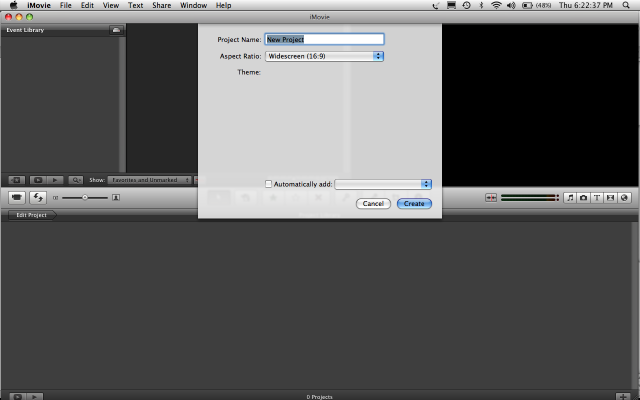Open the Transitions browser
This screenshot has width=640, height=400.
(610, 198)
